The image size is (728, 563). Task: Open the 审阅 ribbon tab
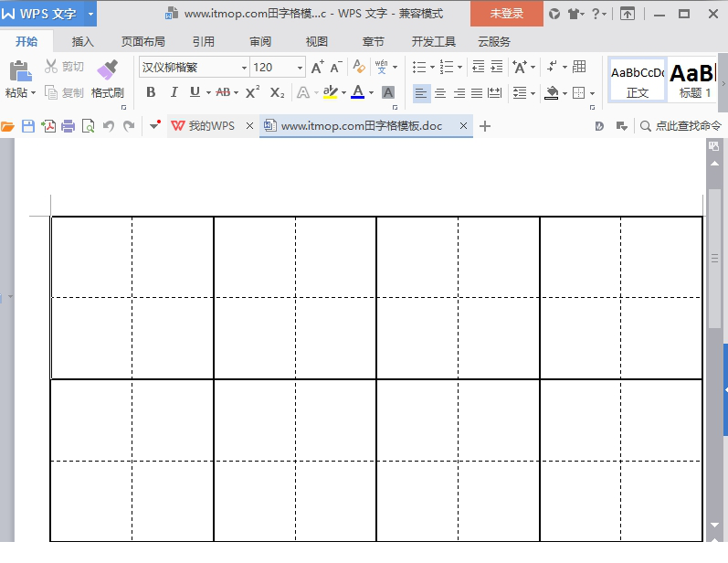pyautogui.click(x=260, y=42)
